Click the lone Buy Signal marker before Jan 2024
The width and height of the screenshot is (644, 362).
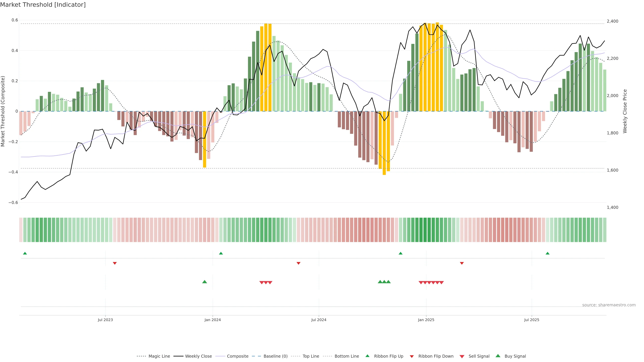click(x=204, y=282)
